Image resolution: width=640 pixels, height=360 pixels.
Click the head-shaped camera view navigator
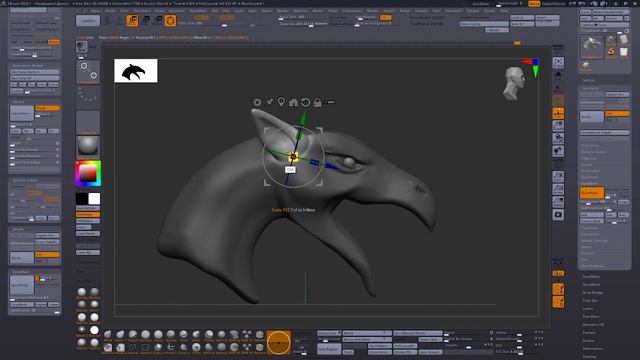514,84
